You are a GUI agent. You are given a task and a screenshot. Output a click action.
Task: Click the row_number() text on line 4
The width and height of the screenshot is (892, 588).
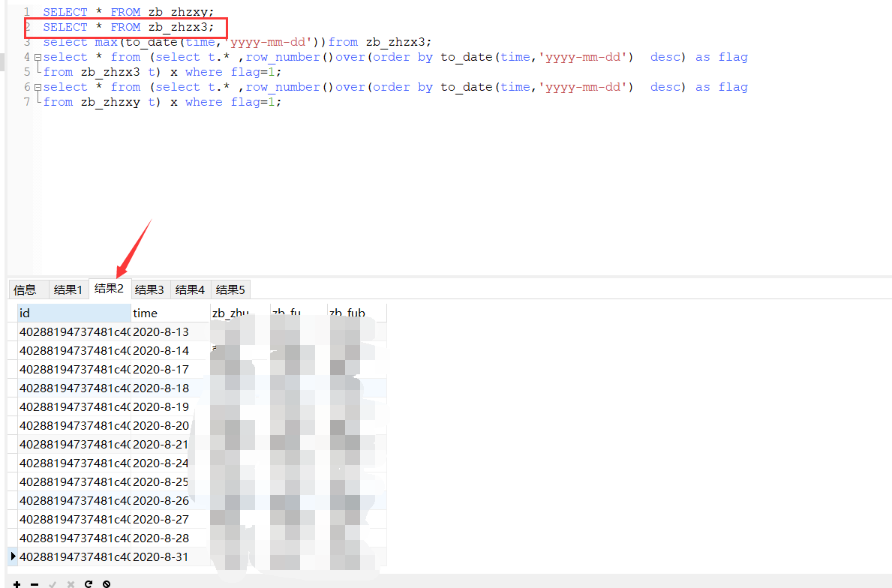(x=289, y=58)
